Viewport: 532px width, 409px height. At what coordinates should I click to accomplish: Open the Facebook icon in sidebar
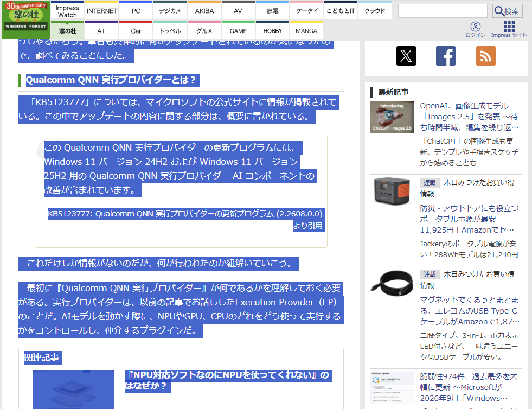pyautogui.click(x=446, y=56)
